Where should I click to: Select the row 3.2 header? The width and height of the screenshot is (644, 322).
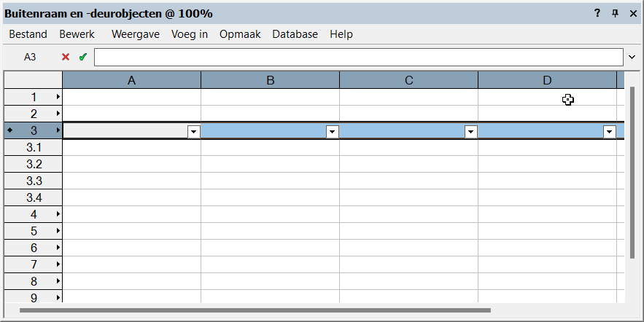[x=34, y=164]
